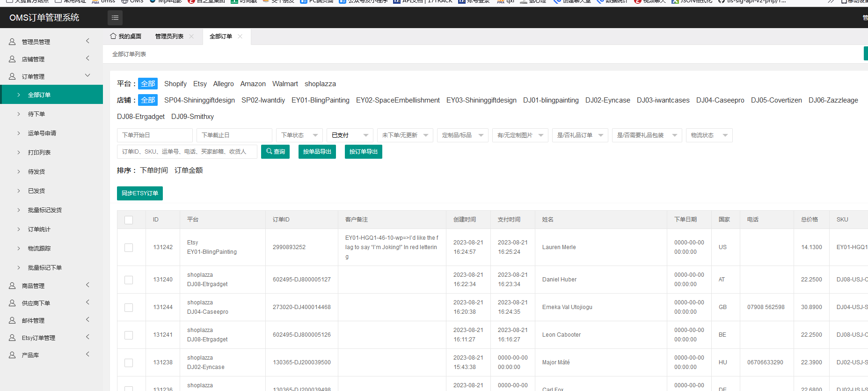This screenshot has width=868, height=391.
Task: Open 物流跟踪 in the sidebar
Action: (51, 248)
